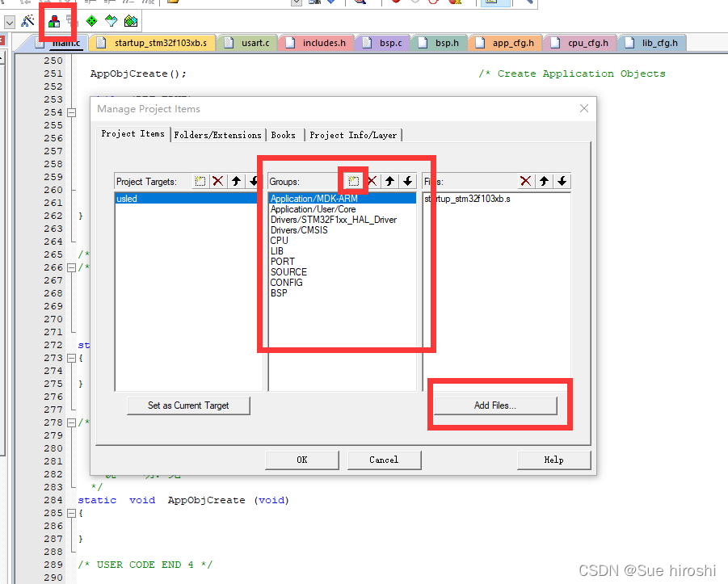Switch to the cpu_cfg.h editor tab

[x=580, y=43]
